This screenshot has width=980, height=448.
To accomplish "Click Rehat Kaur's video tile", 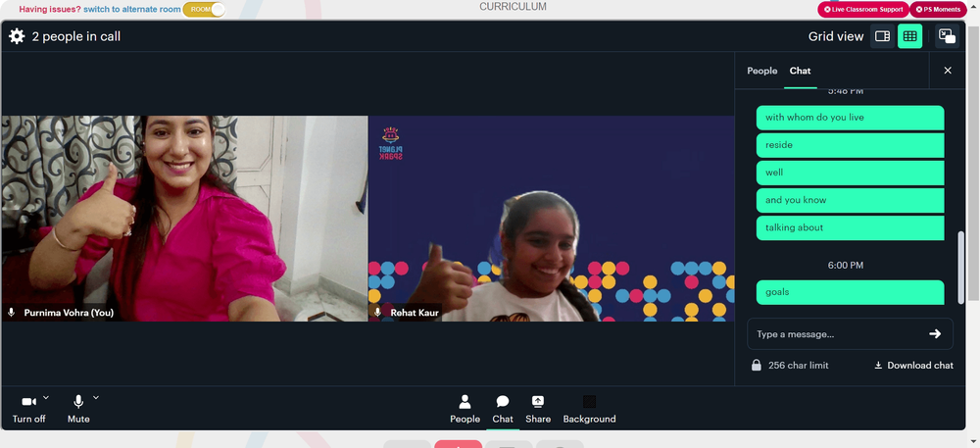I will [x=551, y=218].
